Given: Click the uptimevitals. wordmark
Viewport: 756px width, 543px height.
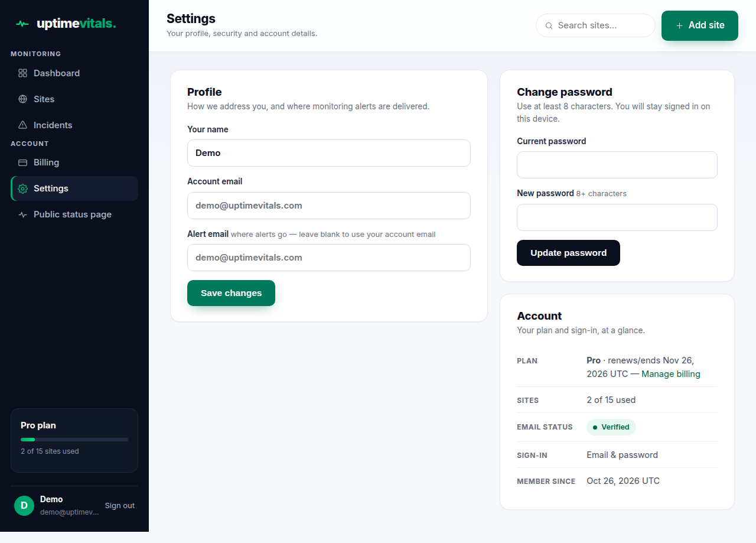Looking at the screenshot, I should click(x=76, y=24).
